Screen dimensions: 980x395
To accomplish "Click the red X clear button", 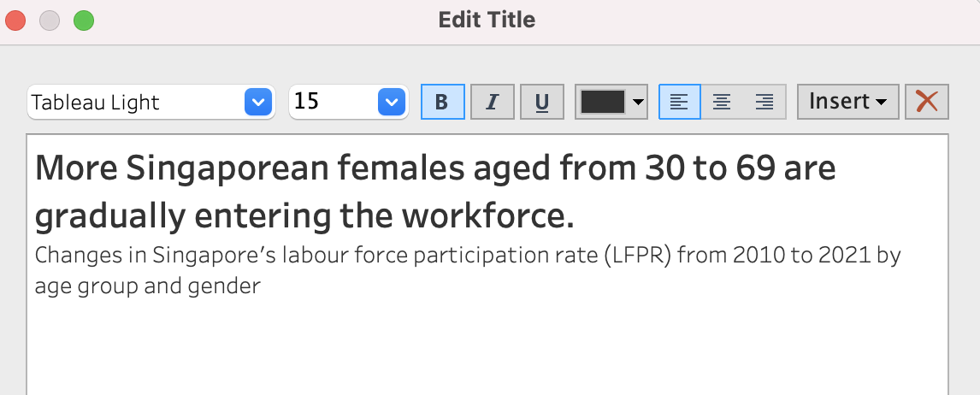I will point(926,102).
